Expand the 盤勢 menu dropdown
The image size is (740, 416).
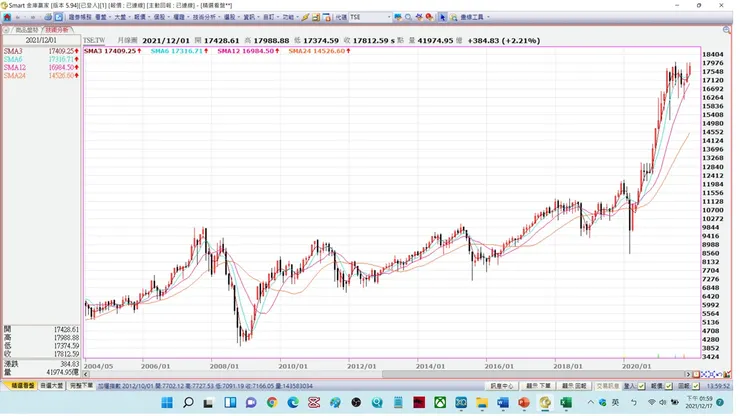click(x=110, y=17)
